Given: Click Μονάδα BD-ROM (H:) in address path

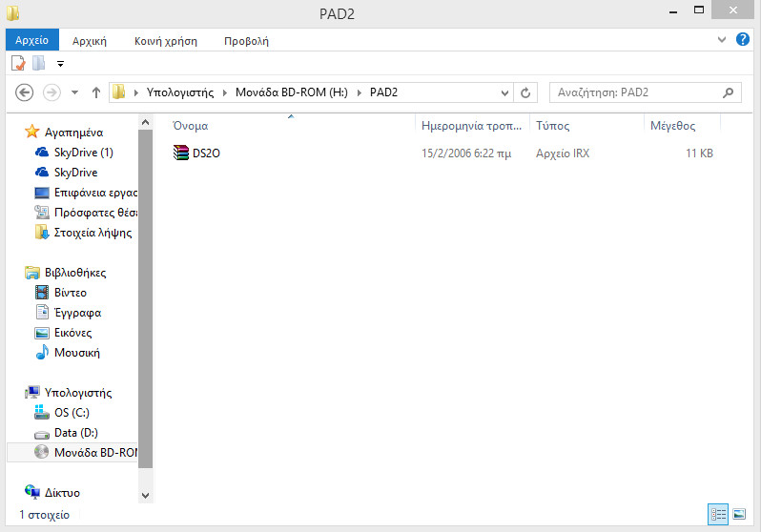Looking at the screenshot, I should click(291, 92).
